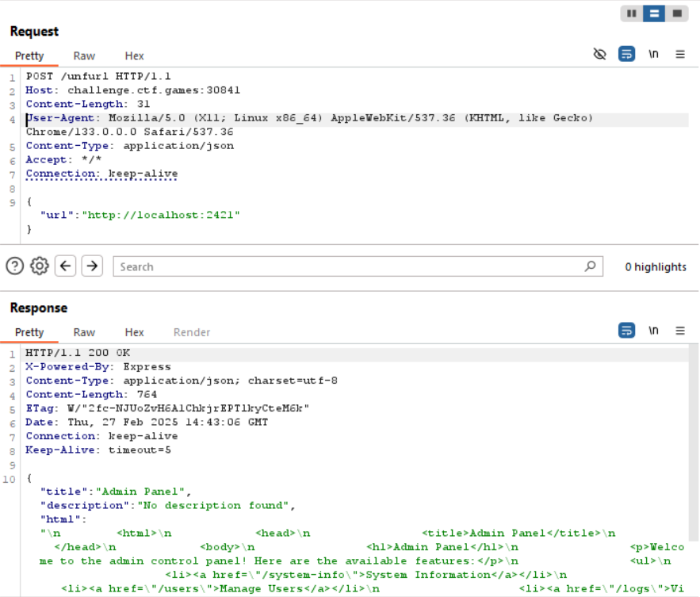
Task: Switch to side-by-side request/response layout
Action: (632, 13)
